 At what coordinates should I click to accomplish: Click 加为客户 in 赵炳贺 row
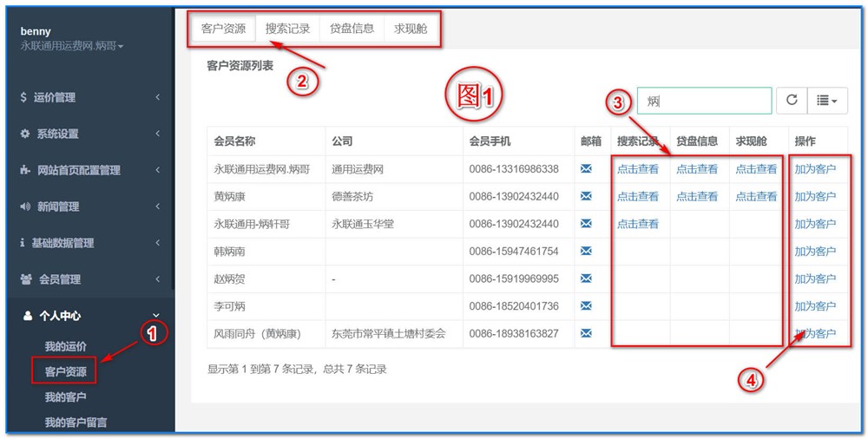815,279
